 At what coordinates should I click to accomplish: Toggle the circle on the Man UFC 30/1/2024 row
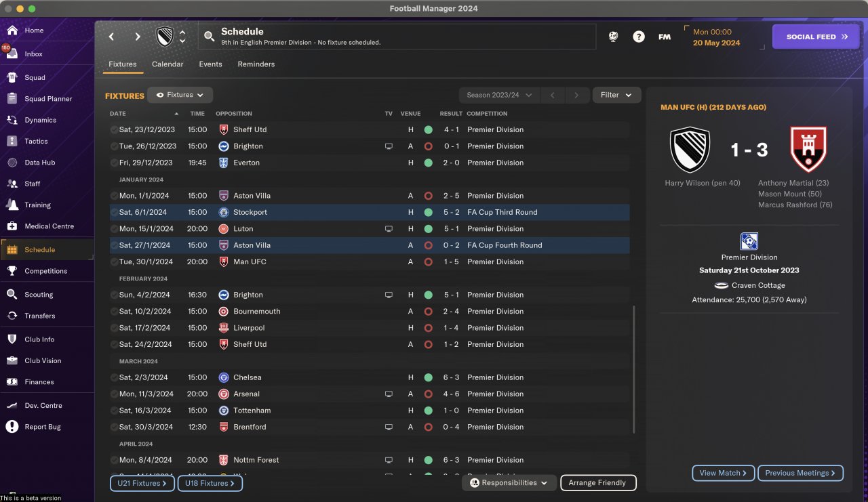point(114,262)
